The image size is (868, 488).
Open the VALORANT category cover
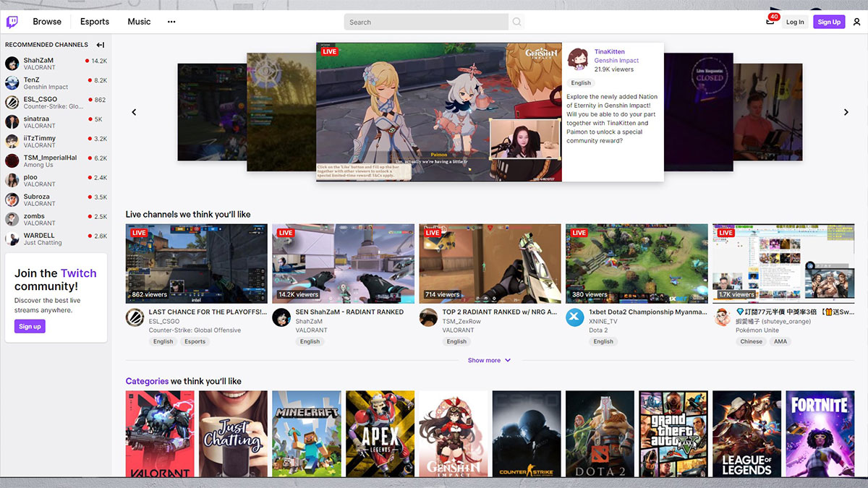coord(160,434)
